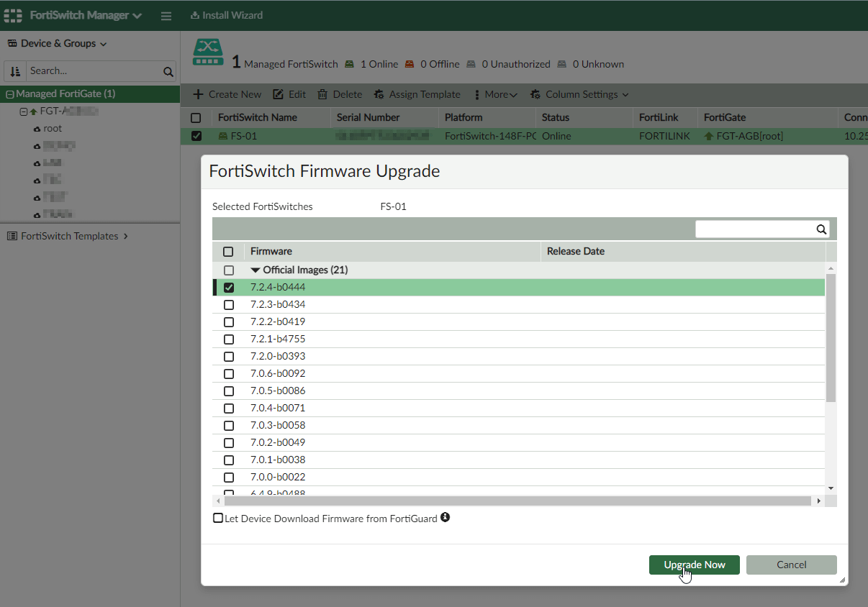Screen dimensions: 868x607
Task: Click the green up arrow beside FGT-AGB[root]
Action: pyautogui.click(x=709, y=136)
